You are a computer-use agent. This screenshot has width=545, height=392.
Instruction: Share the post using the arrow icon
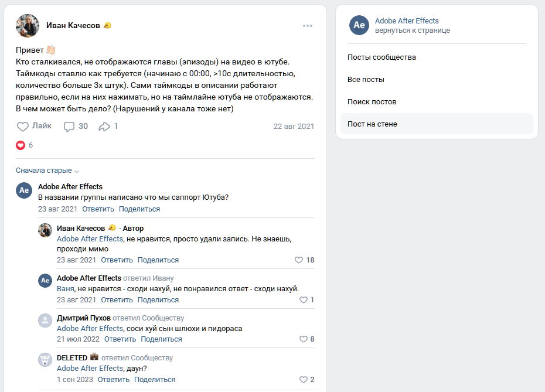click(108, 126)
